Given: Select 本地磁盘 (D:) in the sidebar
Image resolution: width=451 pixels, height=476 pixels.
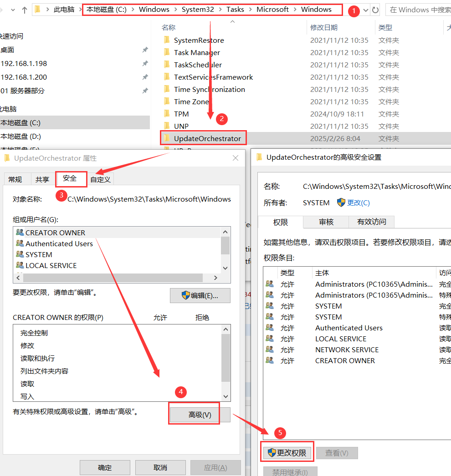Looking at the screenshot, I should click(x=20, y=137).
